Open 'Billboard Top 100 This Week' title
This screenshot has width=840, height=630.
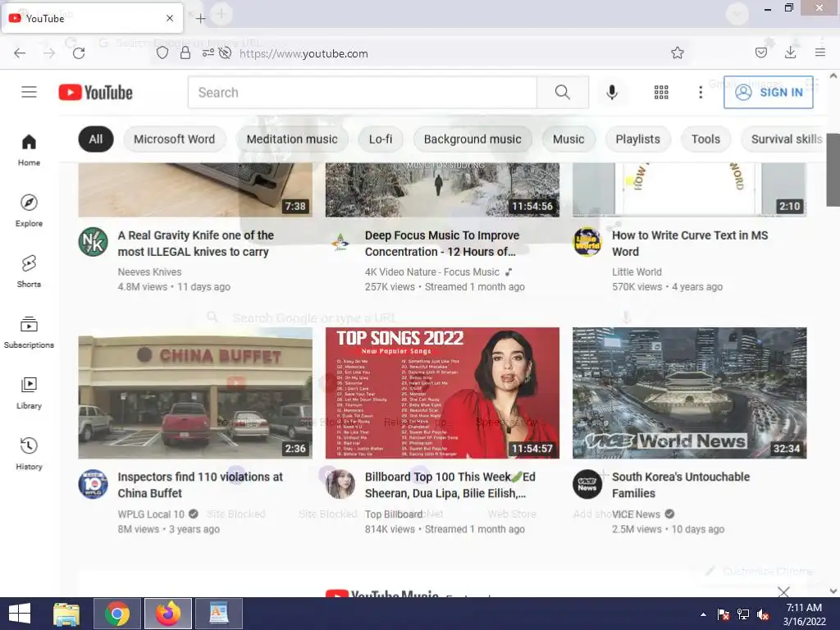click(x=450, y=485)
